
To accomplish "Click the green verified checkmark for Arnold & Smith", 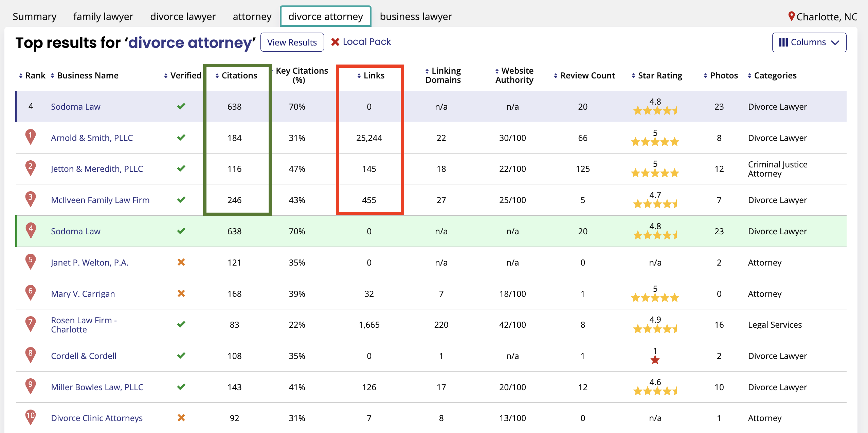I will (x=181, y=138).
